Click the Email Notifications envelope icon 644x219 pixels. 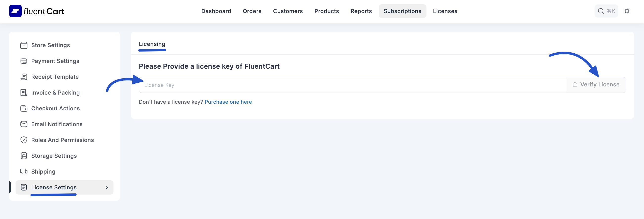click(24, 124)
